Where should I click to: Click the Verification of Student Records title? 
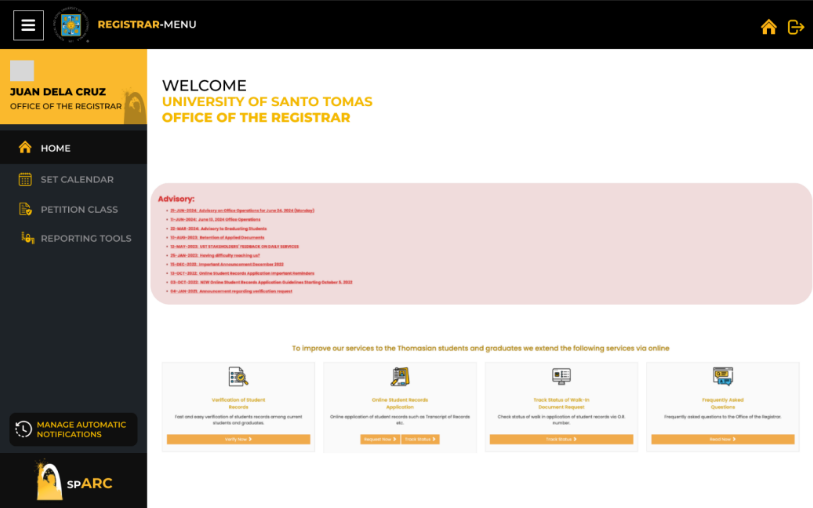(x=239, y=403)
